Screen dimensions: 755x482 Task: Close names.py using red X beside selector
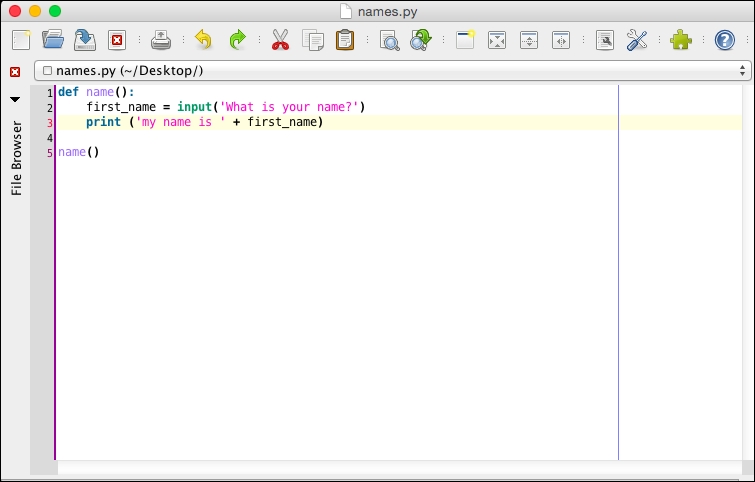pos(15,72)
